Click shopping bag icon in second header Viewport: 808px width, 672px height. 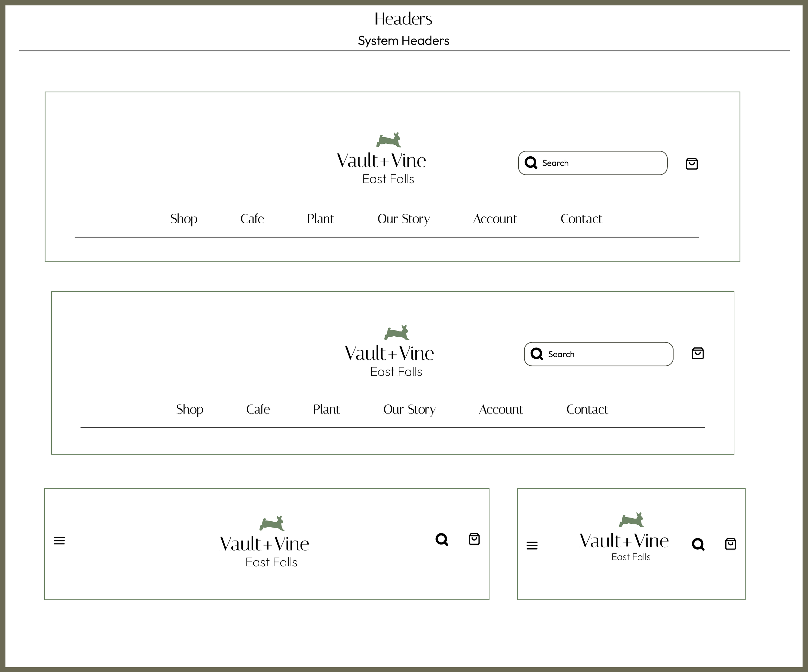tap(697, 353)
